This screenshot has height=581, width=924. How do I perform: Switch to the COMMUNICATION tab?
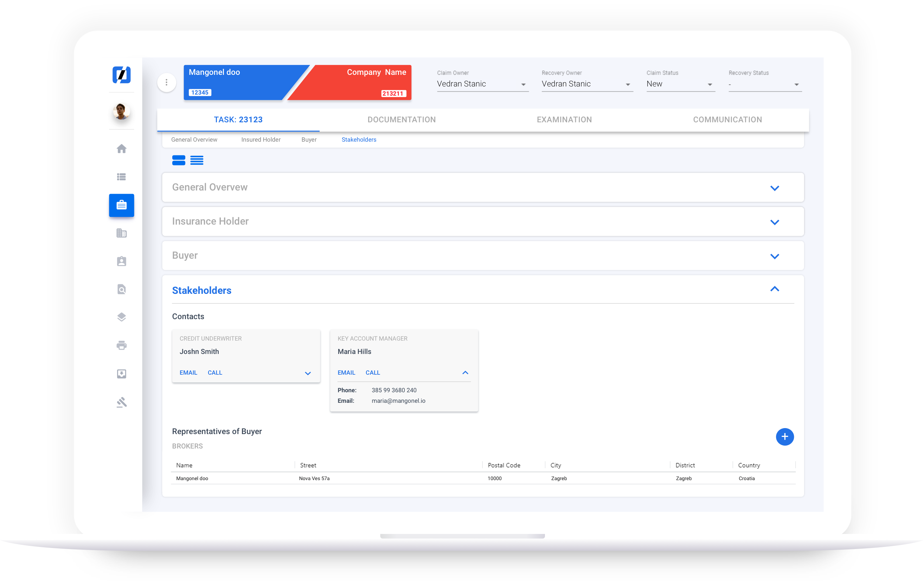tap(727, 120)
